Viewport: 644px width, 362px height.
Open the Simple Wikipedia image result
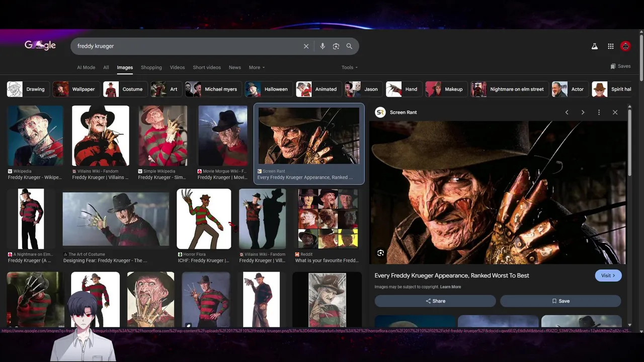point(163,136)
